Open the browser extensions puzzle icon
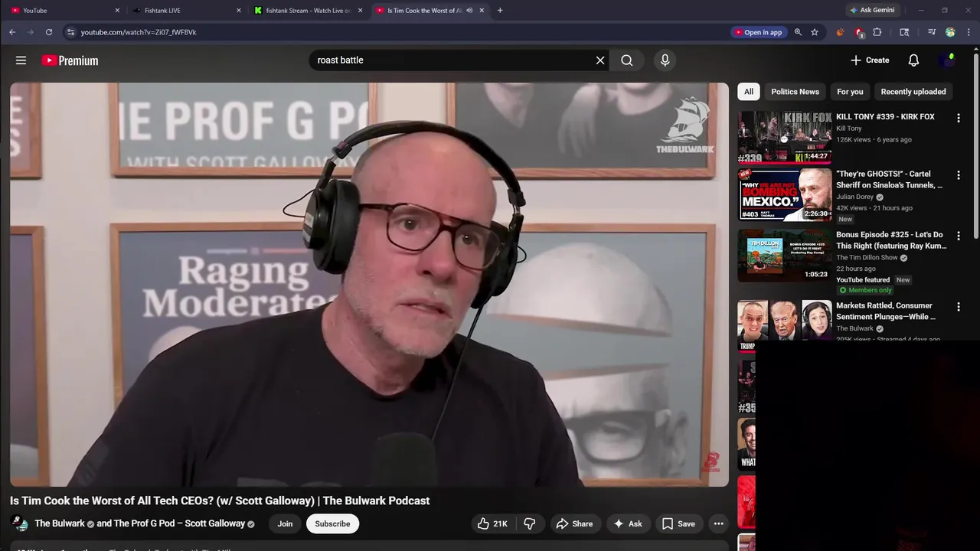Image resolution: width=980 pixels, height=551 pixels. coord(877,32)
